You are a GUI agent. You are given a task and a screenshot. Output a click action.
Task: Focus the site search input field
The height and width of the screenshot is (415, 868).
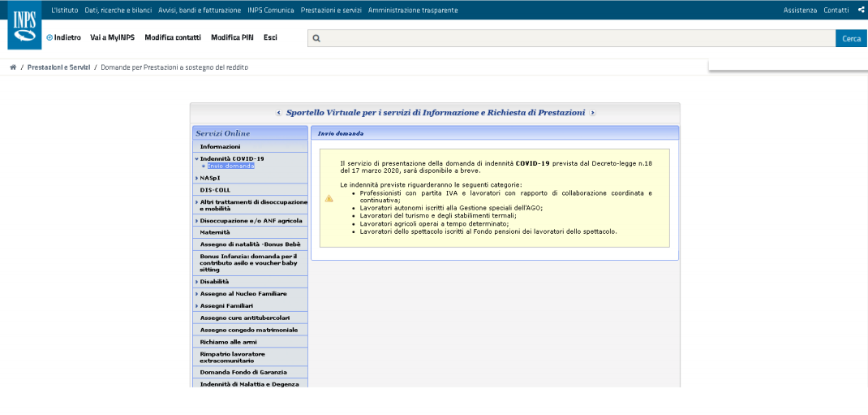571,38
